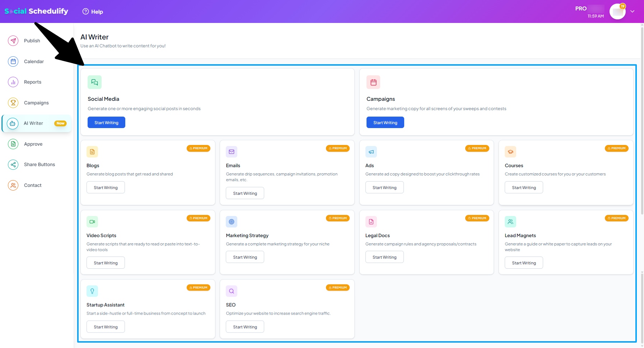Click Start Writing under Blogs

coord(105,187)
